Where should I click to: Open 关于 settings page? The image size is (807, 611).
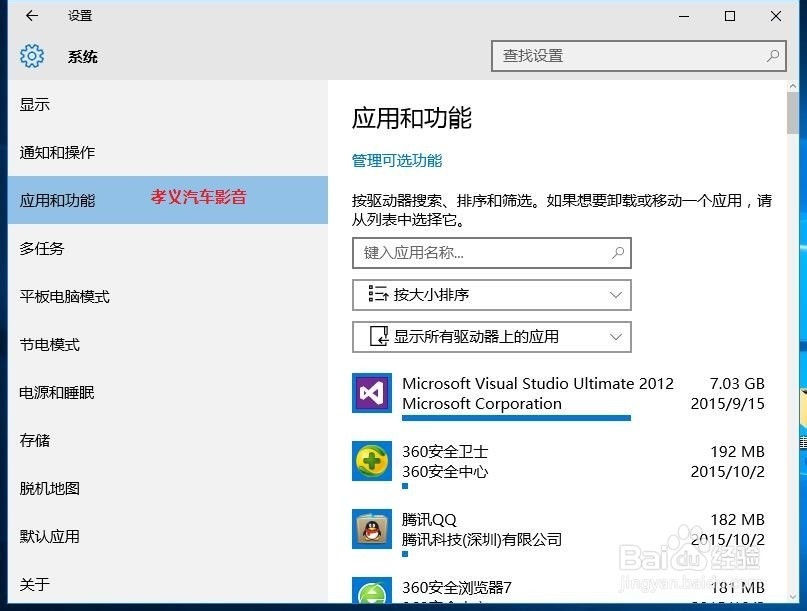(168, 584)
